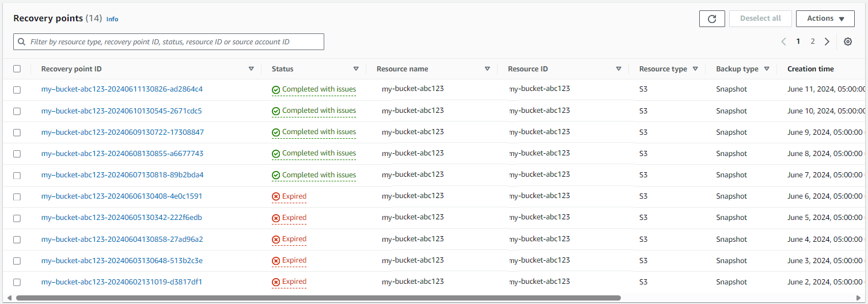Open recovery point link ending 2671cdc5

122,111
